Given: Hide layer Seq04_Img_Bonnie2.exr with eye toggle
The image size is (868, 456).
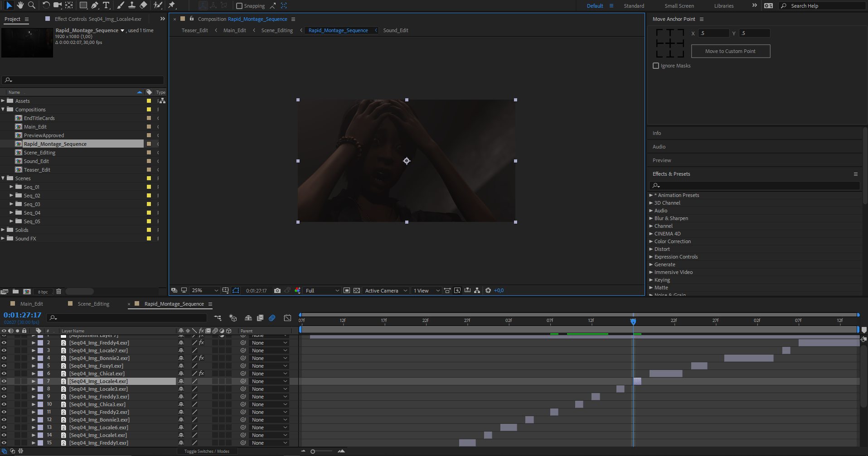Looking at the screenshot, I should click(x=4, y=358).
